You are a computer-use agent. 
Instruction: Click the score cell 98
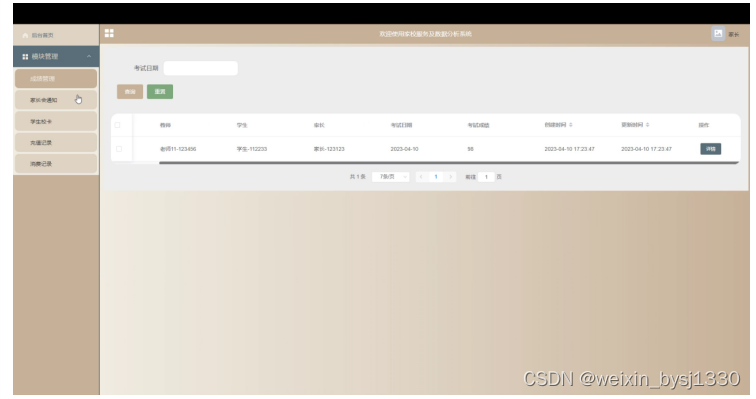(x=470, y=149)
